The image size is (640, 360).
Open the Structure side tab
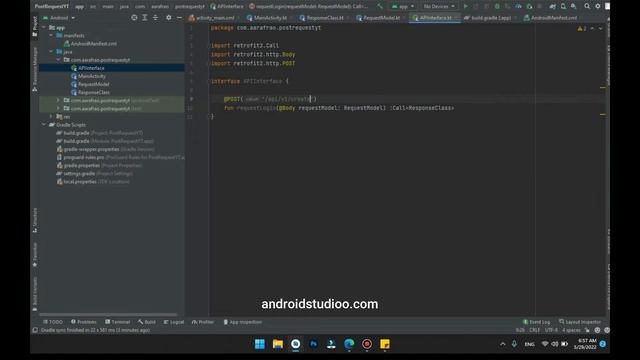coord(35,220)
